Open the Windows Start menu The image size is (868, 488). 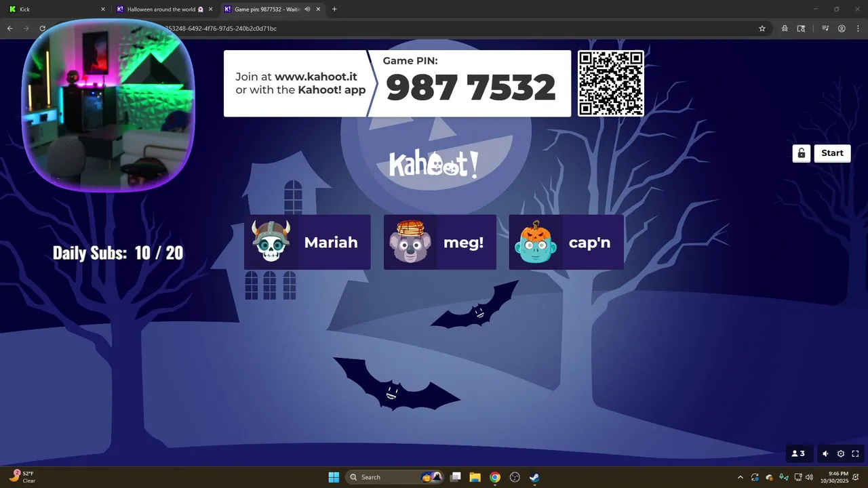[x=334, y=477]
